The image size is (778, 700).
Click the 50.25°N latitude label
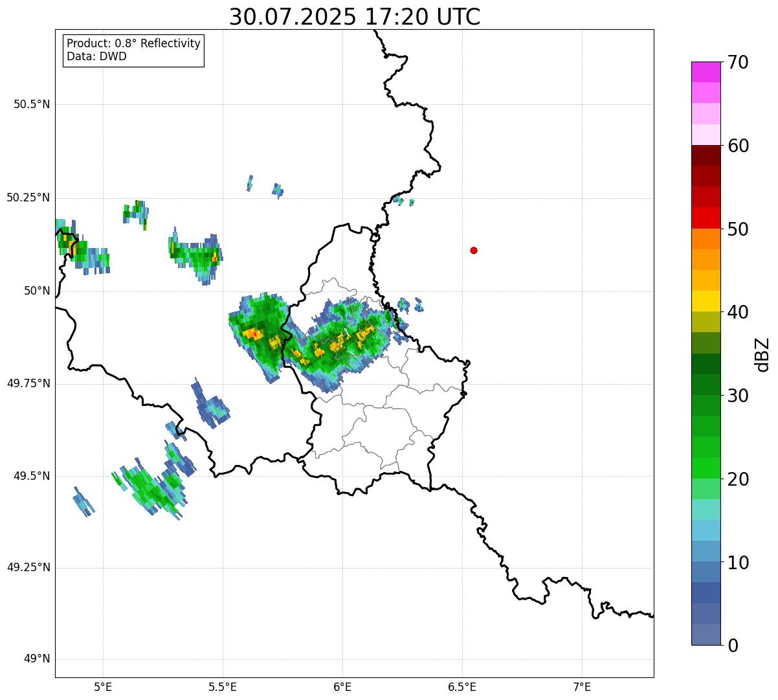point(28,198)
